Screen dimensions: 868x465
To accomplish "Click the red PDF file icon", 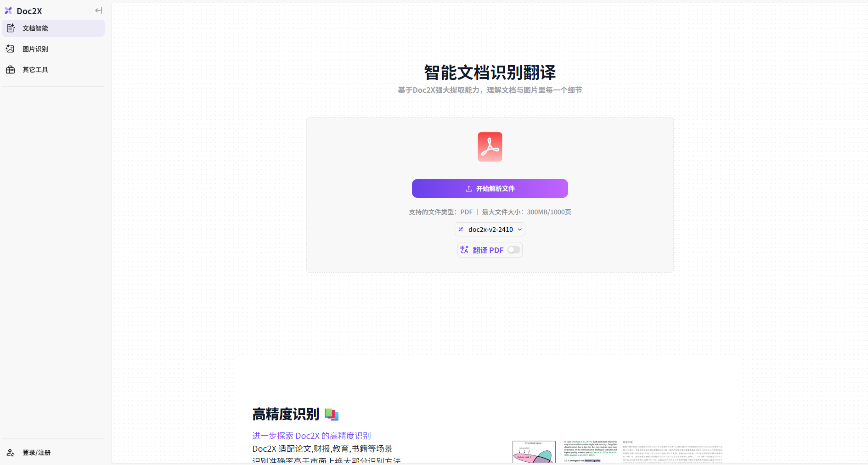I will [490, 147].
